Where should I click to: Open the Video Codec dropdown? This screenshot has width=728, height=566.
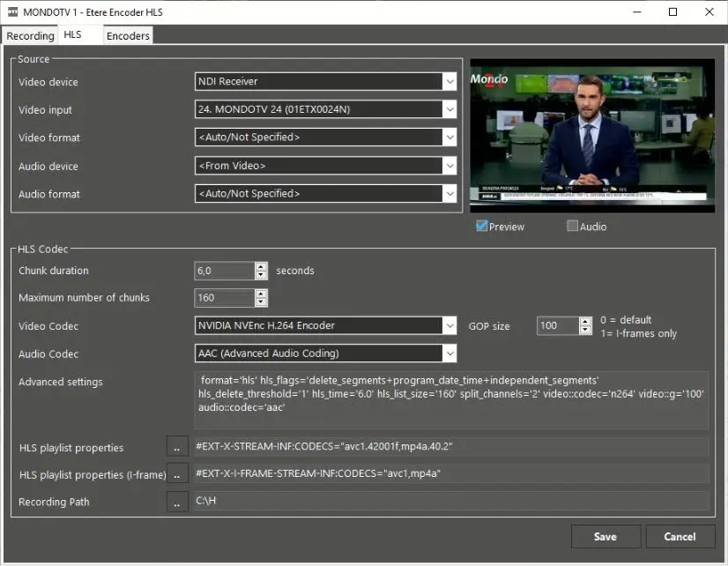pos(449,326)
